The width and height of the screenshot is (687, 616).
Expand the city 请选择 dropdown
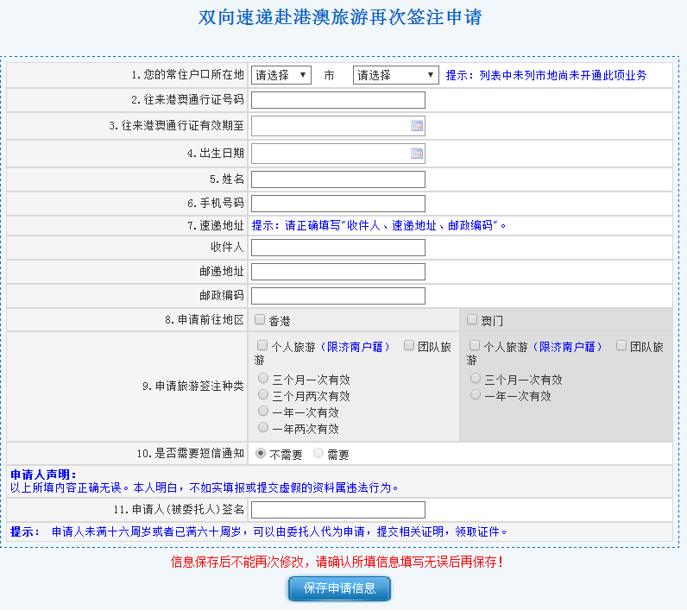(396, 75)
